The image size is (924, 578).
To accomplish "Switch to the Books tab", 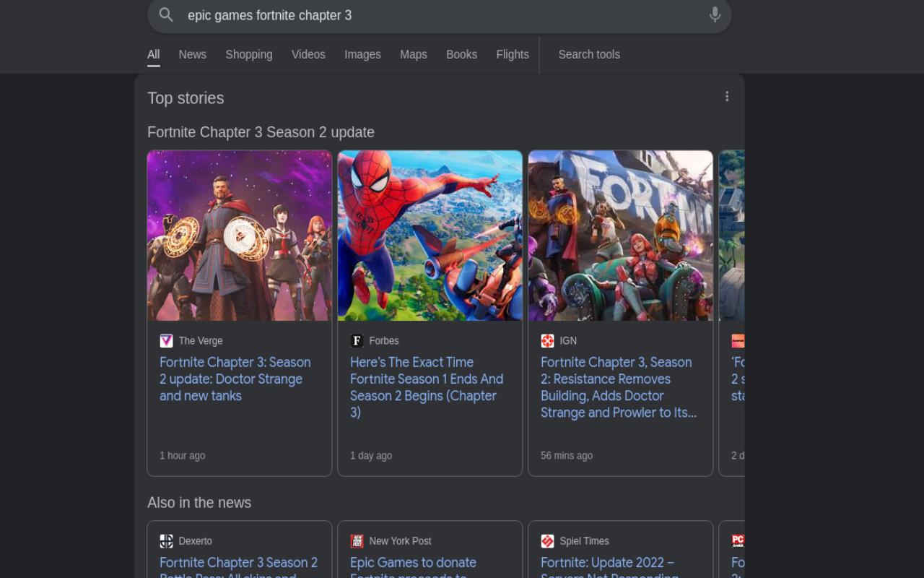I will tap(461, 54).
